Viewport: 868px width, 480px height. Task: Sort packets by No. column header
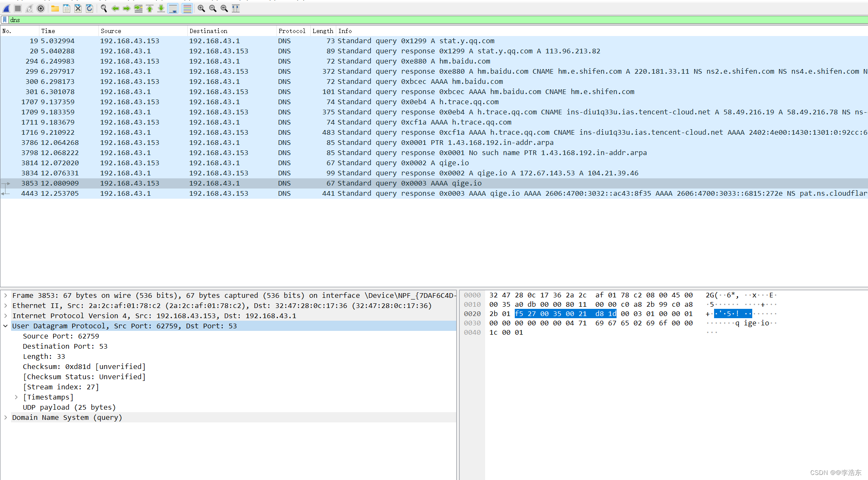click(x=20, y=31)
